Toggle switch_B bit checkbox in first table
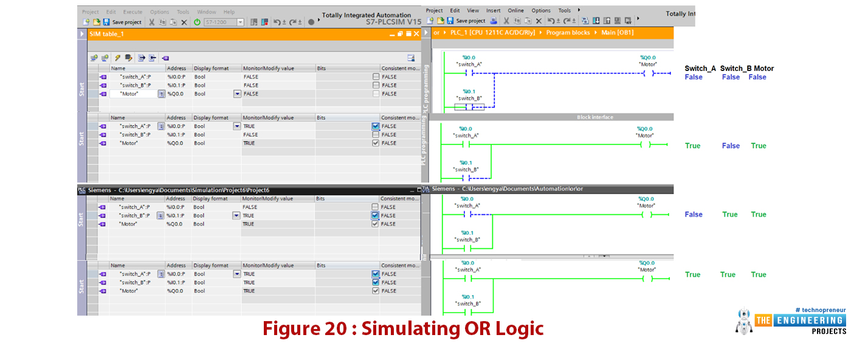Screen dimensions: 868x346 click(x=376, y=85)
